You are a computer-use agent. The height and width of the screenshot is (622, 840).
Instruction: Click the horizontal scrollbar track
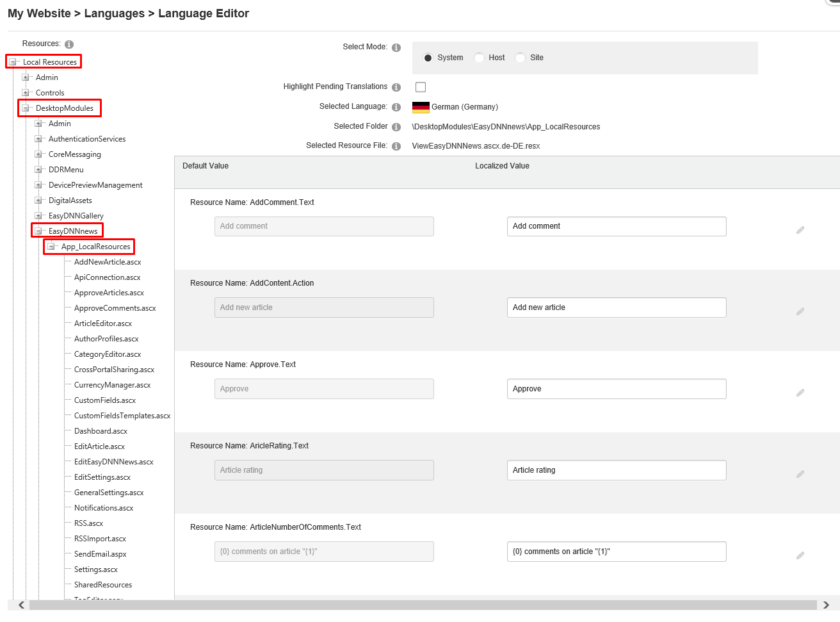[x=423, y=605]
